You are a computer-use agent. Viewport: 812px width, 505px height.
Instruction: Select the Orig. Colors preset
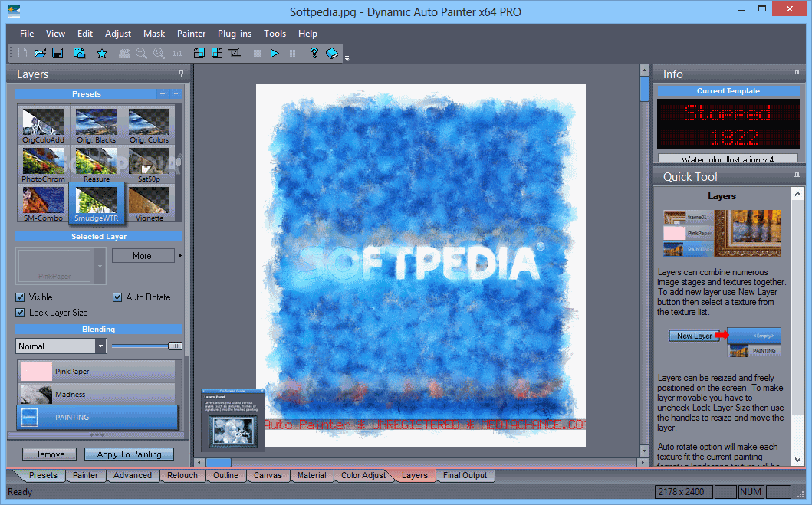point(150,125)
